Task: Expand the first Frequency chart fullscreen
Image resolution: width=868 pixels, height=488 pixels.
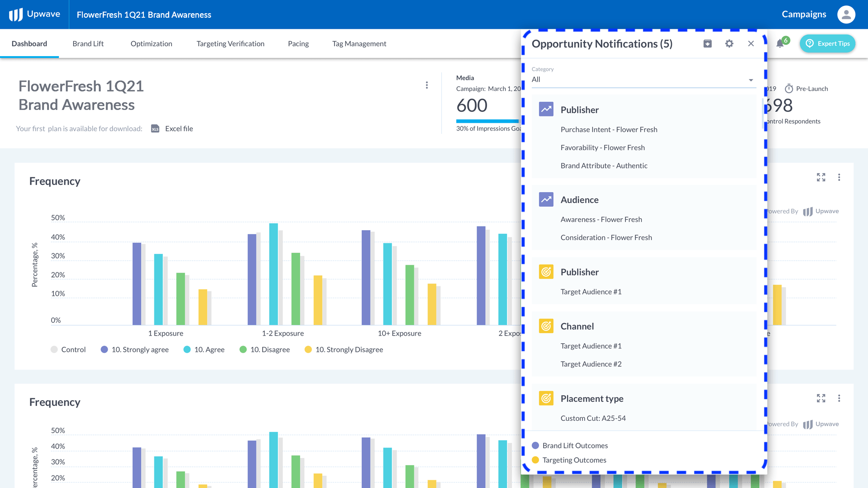Action: tap(821, 178)
